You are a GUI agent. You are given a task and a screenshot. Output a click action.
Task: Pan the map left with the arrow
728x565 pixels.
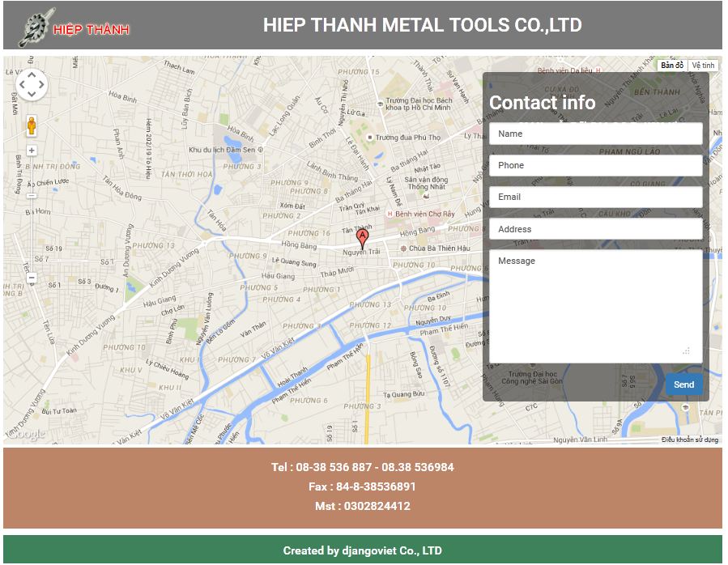tap(21, 84)
